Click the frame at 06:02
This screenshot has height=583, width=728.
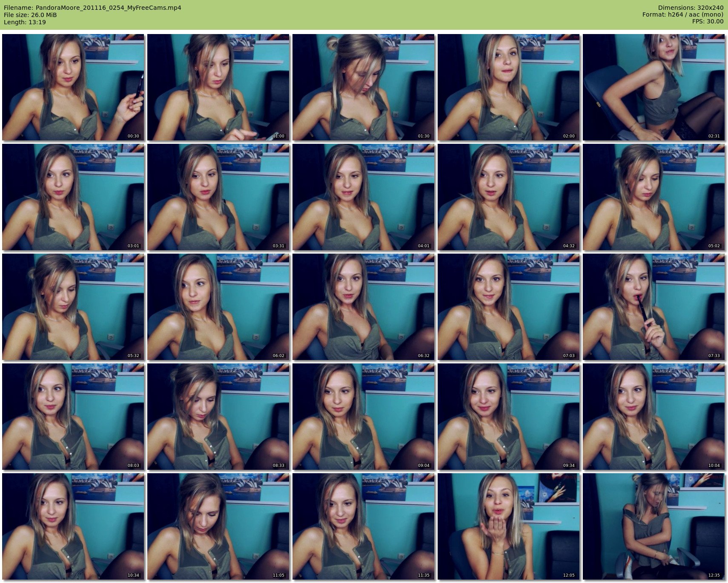218,307
